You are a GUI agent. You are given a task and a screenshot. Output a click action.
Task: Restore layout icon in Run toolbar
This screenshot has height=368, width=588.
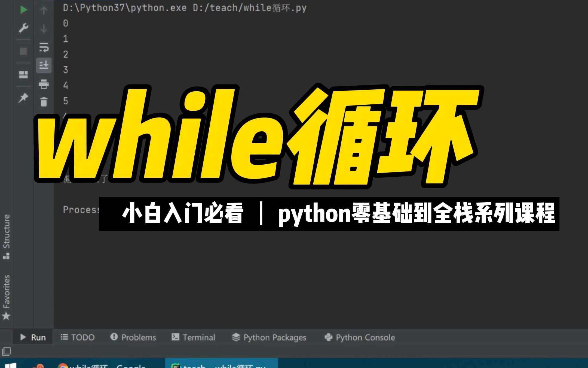click(23, 75)
